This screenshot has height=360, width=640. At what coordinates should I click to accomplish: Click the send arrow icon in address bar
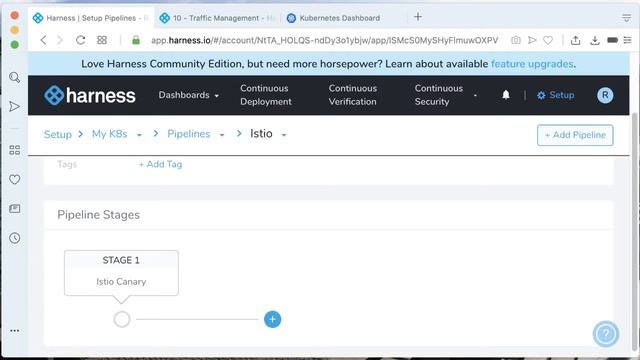(x=532, y=40)
